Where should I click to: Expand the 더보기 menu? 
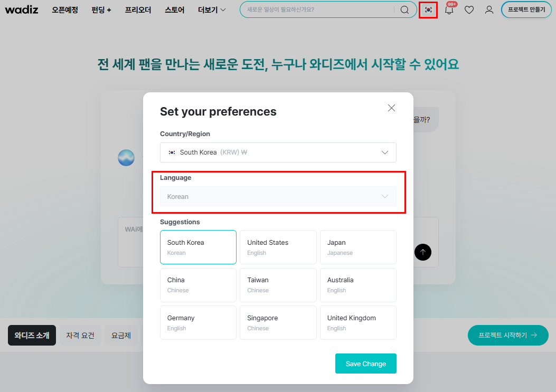click(x=212, y=9)
